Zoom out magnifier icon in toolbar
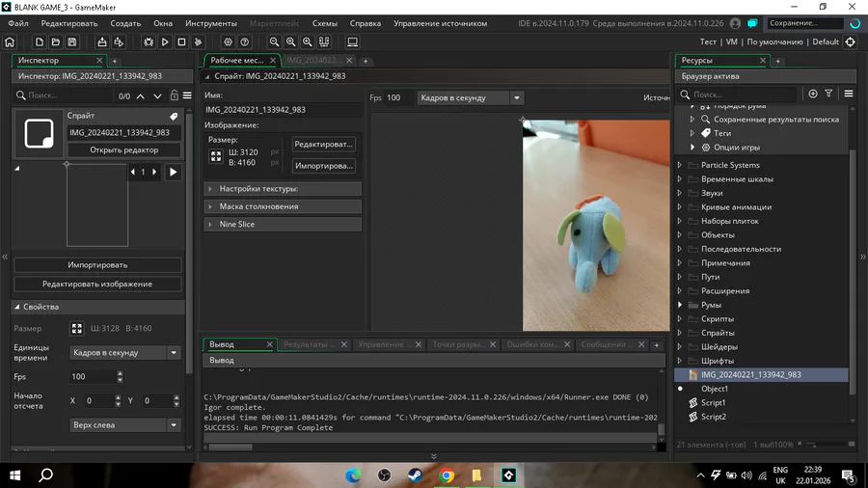Viewport: 868px width, 488px height. [274, 42]
